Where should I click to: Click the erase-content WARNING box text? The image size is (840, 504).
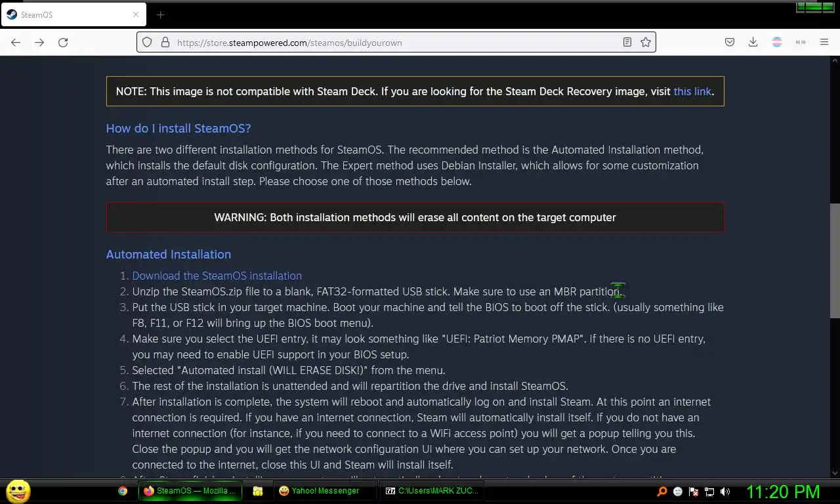tap(415, 217)
